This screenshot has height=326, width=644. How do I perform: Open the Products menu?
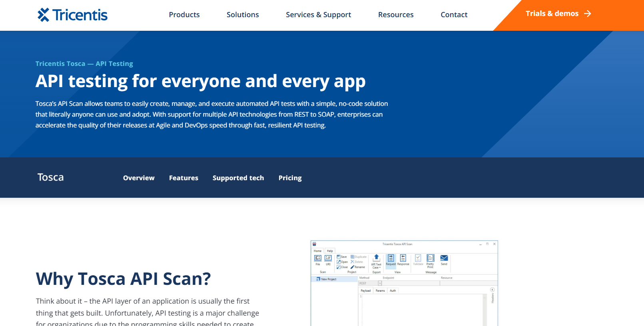point(184,15)
